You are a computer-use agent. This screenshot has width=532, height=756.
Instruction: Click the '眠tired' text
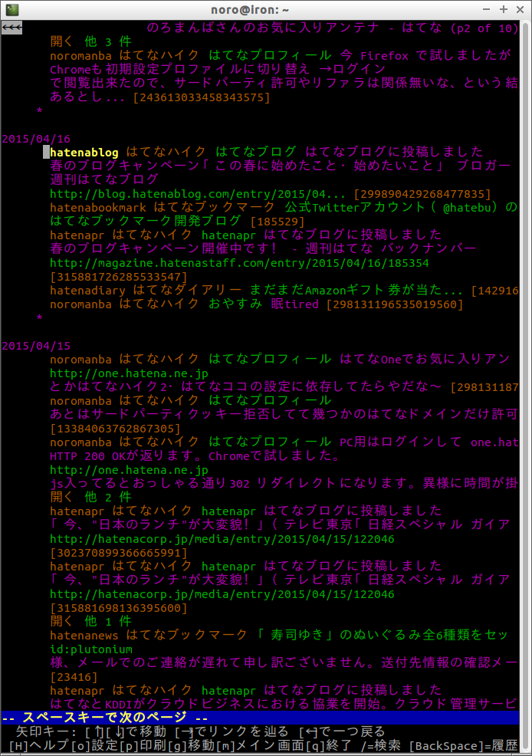[294, 304]
